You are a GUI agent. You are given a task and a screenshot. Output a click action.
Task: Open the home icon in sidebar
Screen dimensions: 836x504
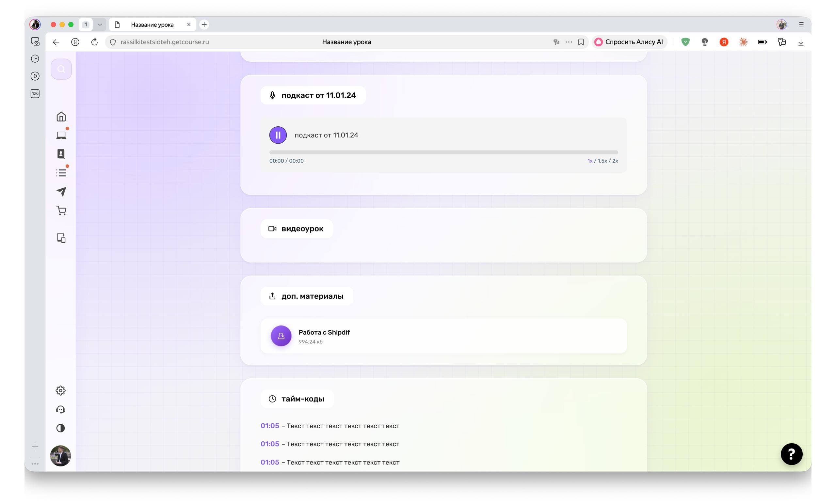(61, 116)
